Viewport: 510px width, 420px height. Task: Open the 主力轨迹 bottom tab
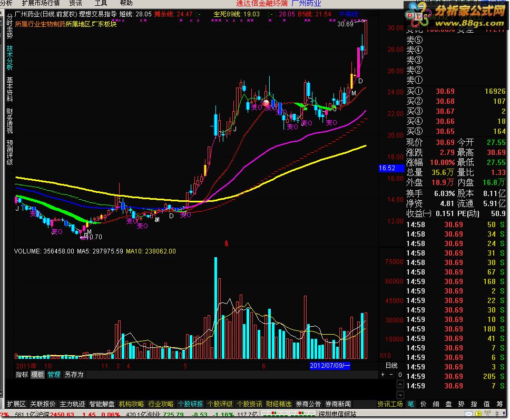[72, 404]
